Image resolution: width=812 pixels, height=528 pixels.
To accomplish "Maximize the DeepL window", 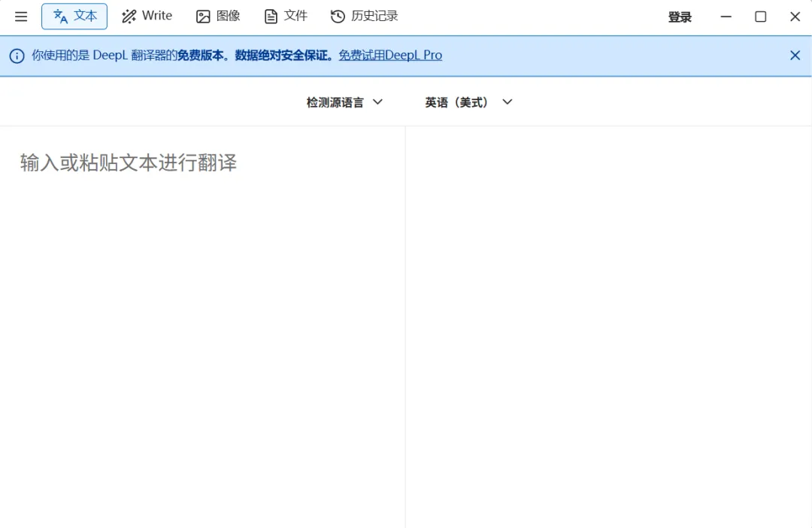I will [x=760, y=17].
